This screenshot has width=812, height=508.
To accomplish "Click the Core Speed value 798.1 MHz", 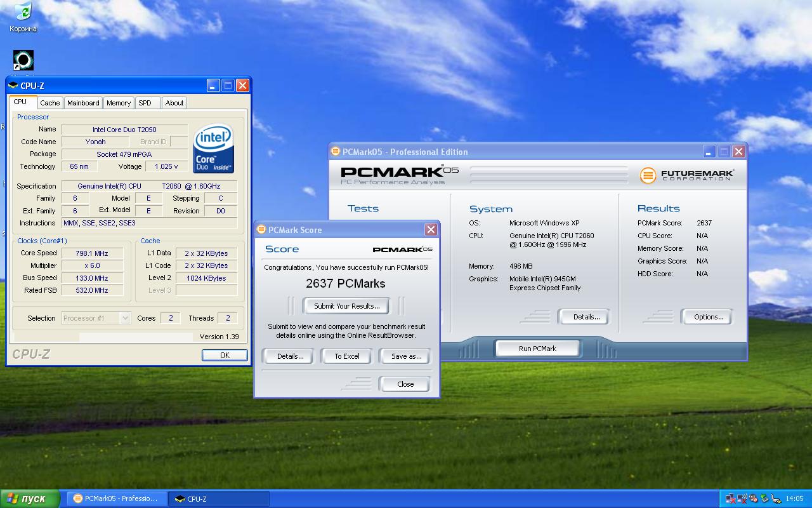I will point(92,253).
